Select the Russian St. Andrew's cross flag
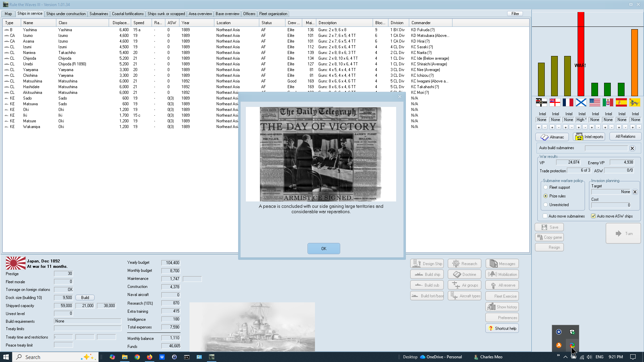644x362 pixels. click(581, 103)
